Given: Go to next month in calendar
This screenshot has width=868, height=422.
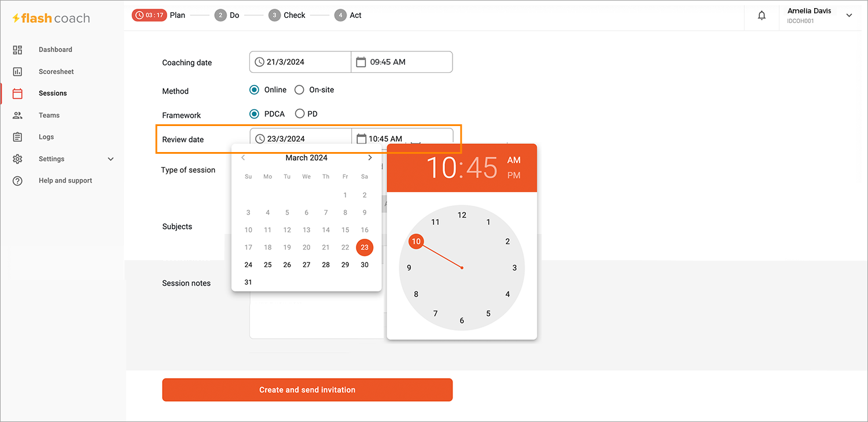Looking at the screenshot, I should 370,158.
